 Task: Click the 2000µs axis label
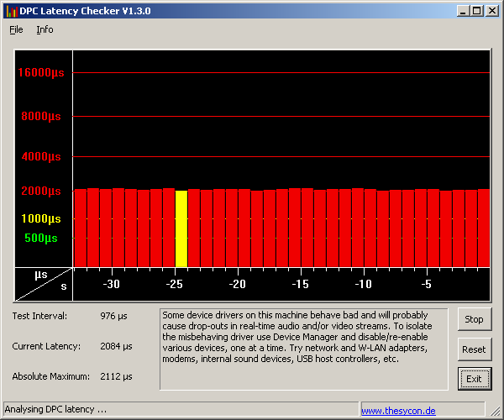41,191
